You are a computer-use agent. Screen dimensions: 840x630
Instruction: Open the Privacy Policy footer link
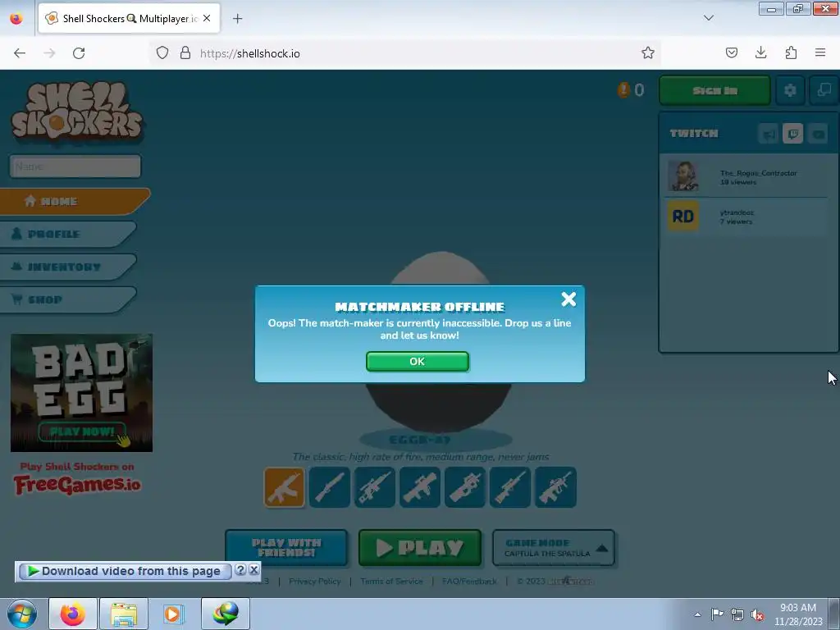pyautogui.click(x=314, y=582)
